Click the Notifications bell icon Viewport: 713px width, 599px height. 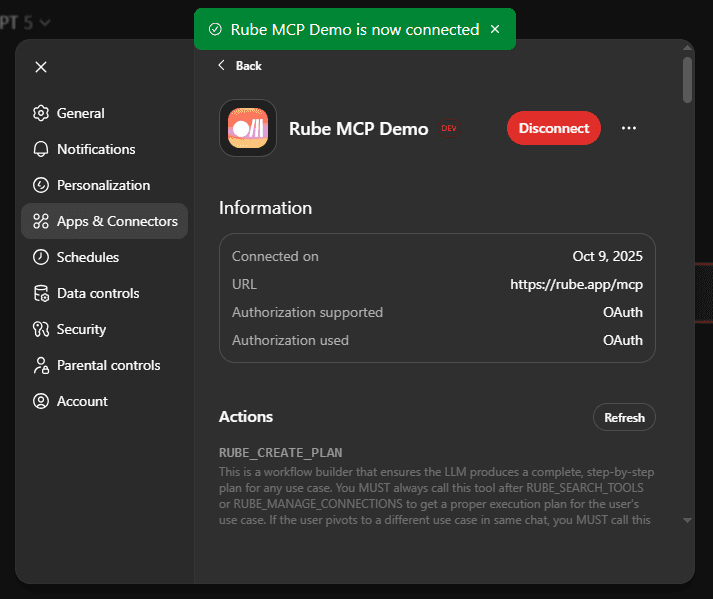click(41, 149)
